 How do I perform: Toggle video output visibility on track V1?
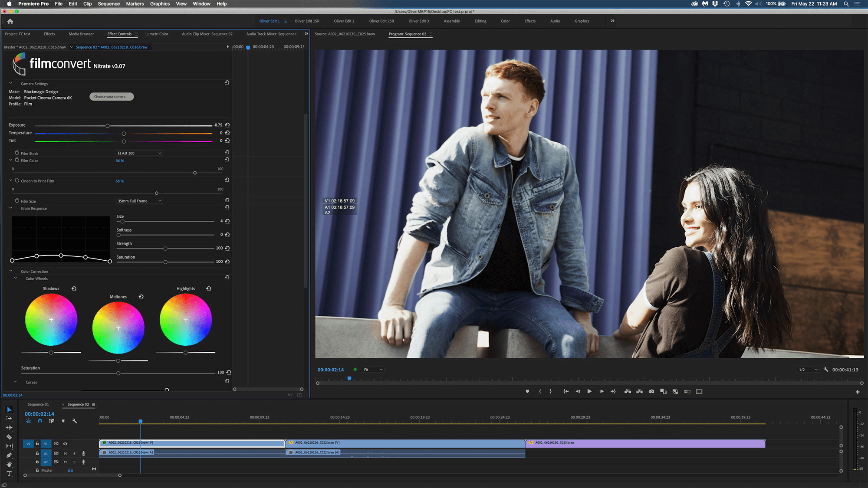click(x=65, y=444)
